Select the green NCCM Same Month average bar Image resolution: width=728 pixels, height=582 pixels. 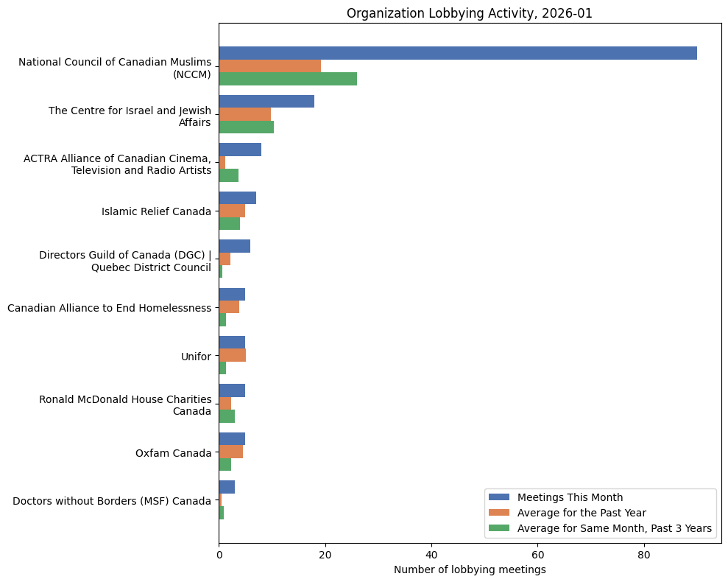coord(287,77)
